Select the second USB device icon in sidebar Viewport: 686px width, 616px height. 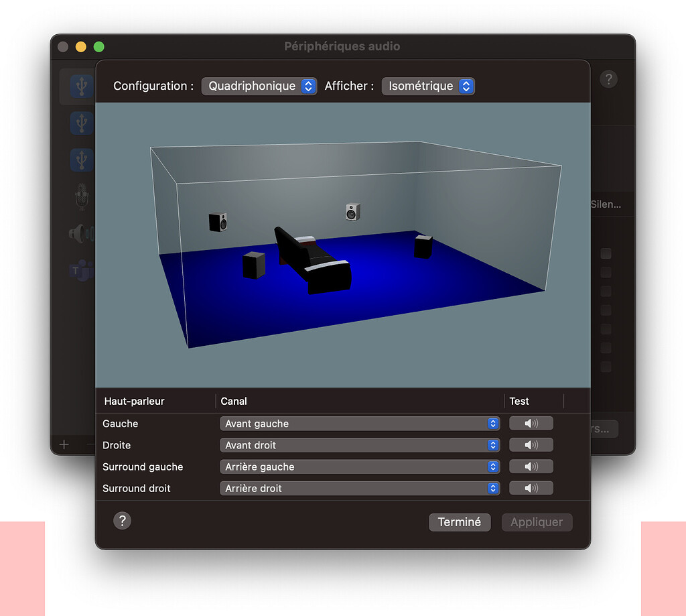(81, 123)
